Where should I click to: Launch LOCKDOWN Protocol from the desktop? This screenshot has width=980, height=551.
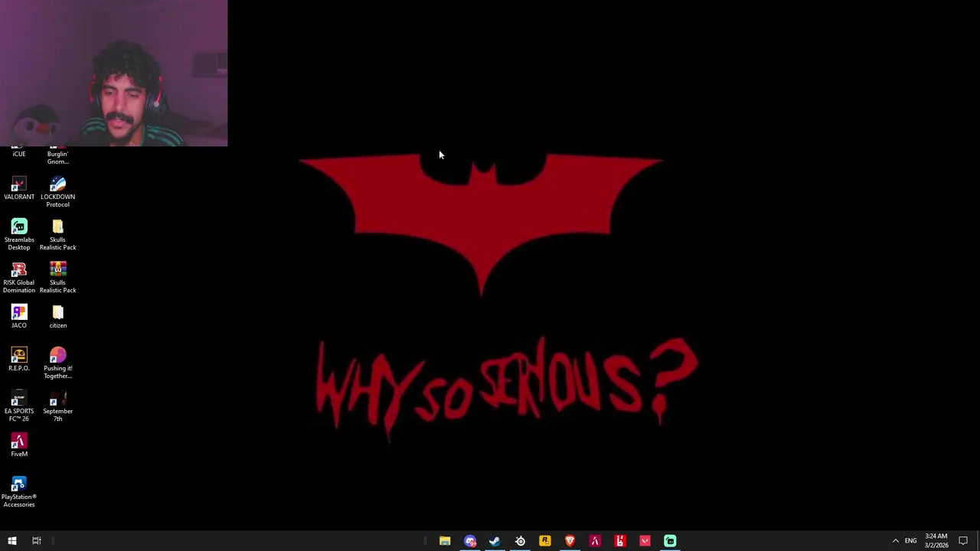57,191
